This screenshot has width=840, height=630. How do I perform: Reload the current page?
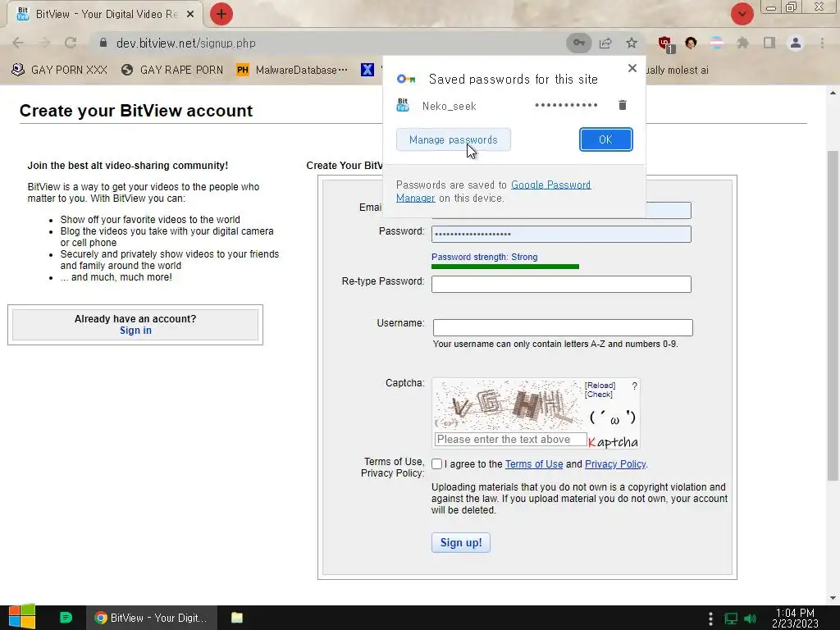[x=71, y=43]
